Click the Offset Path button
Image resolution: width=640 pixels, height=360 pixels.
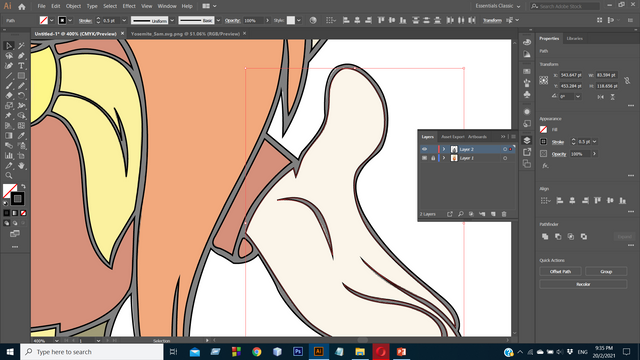click(560, 271)
